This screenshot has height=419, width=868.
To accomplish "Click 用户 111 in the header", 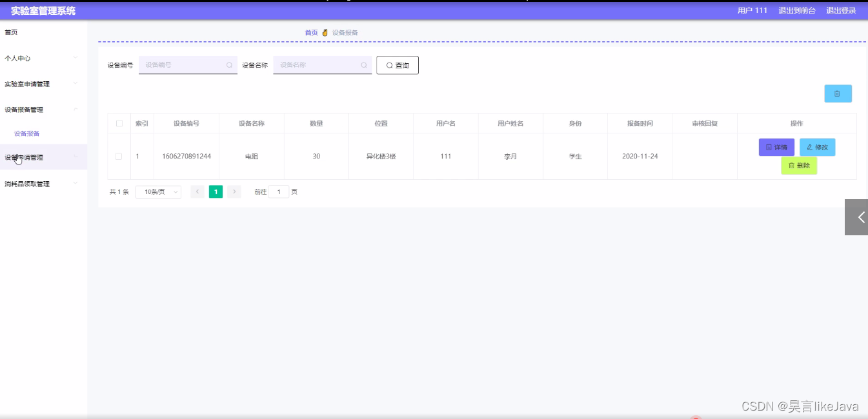I will coord(752,10).
